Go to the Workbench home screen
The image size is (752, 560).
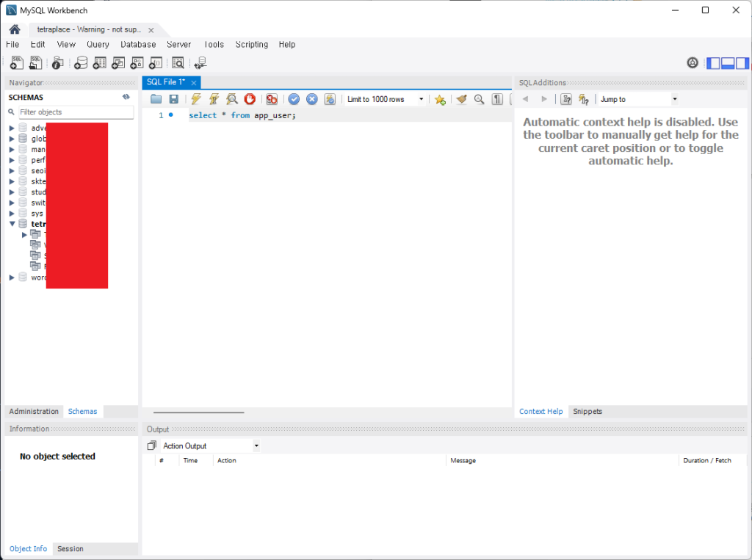tap(15, 29)
